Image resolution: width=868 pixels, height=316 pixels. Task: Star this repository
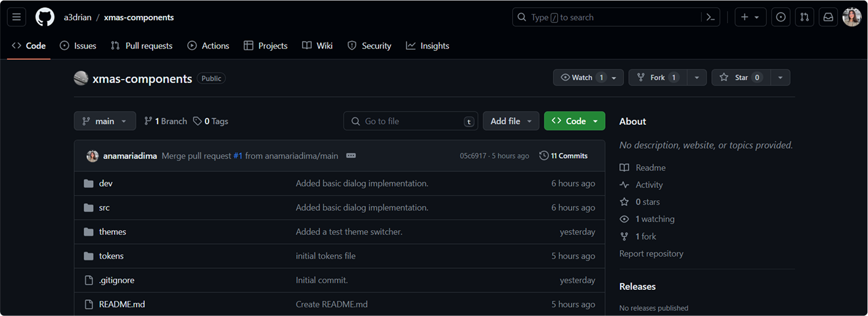point(741,78)
